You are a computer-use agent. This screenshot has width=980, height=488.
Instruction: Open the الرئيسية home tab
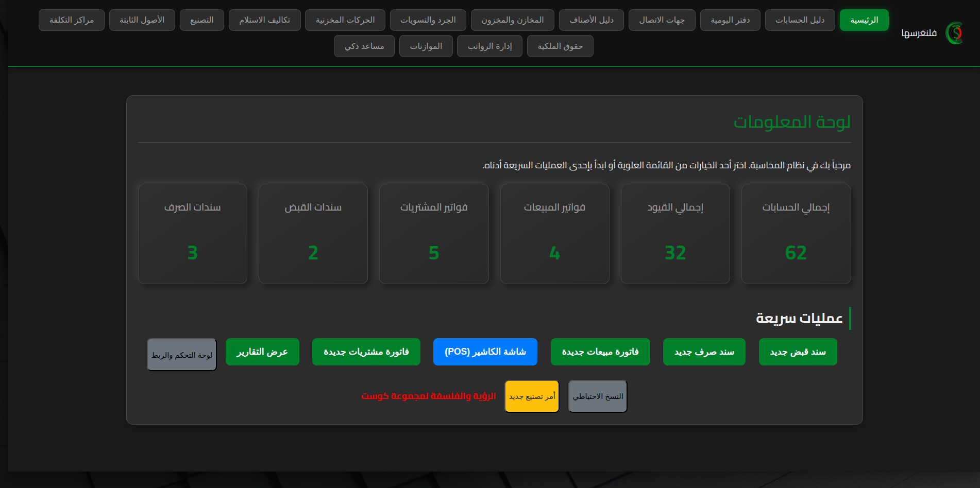[864, 20]
